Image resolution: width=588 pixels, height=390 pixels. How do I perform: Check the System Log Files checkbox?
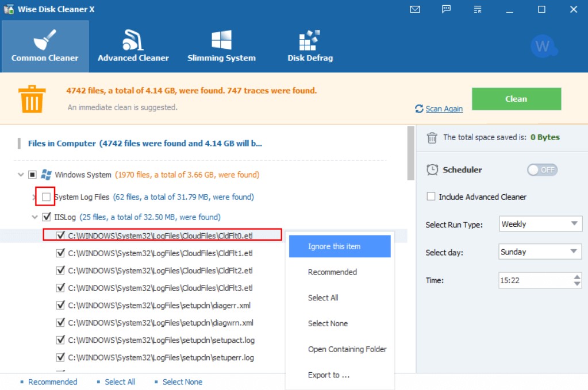46,196
